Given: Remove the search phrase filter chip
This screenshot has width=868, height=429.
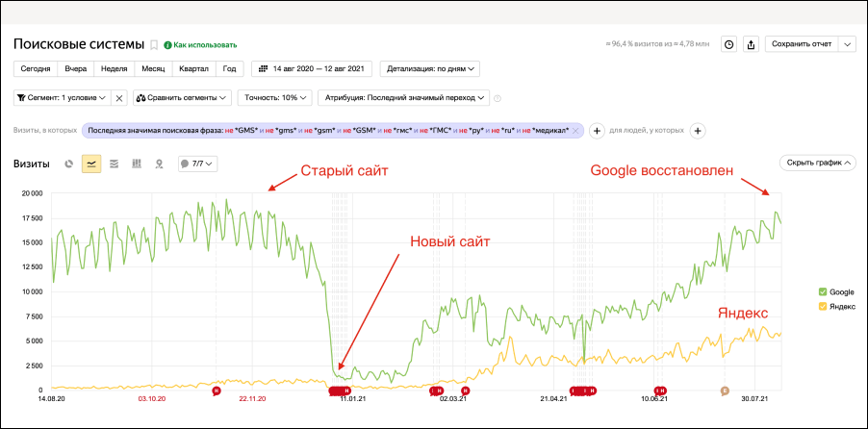Looking at the screenshot, I should pos(575,131).
